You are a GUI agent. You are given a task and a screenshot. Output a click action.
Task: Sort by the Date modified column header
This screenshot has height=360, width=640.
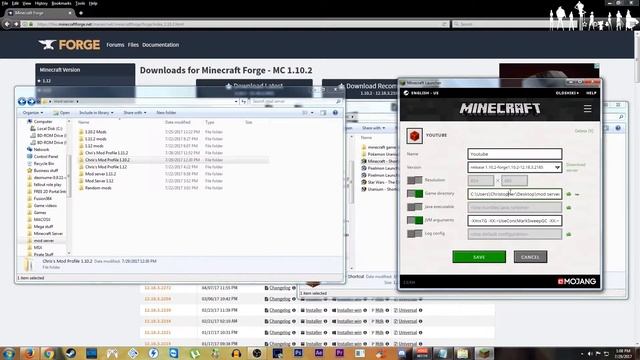coord(178,122)
